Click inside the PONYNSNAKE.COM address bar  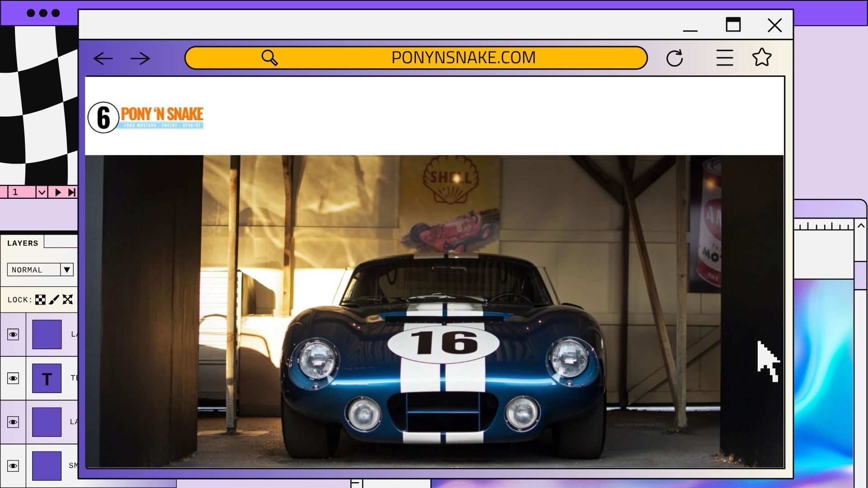point(463,57)
